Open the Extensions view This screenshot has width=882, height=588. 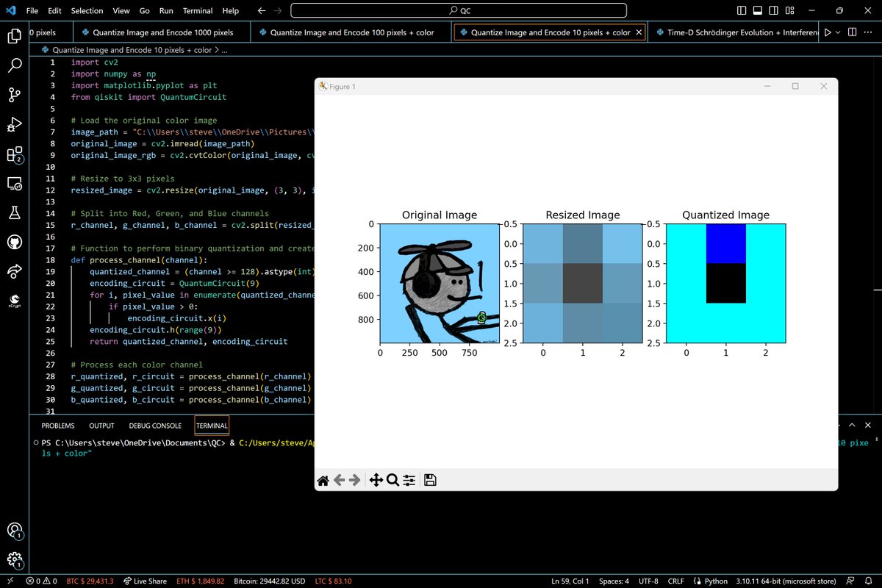15,154
